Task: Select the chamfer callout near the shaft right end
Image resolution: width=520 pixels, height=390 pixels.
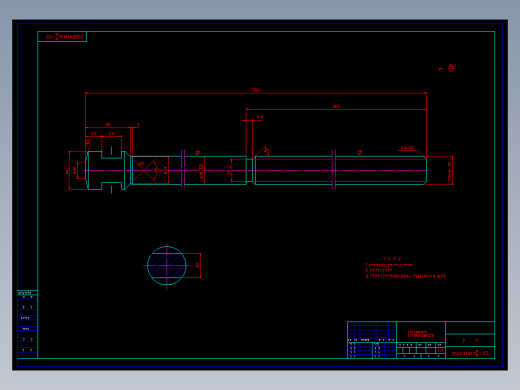Action: tap(407, 148)
